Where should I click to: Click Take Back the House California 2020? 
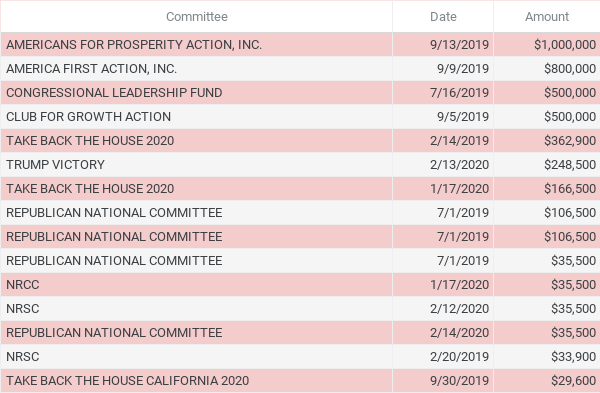pyautogui.click(x=127, y=381)
